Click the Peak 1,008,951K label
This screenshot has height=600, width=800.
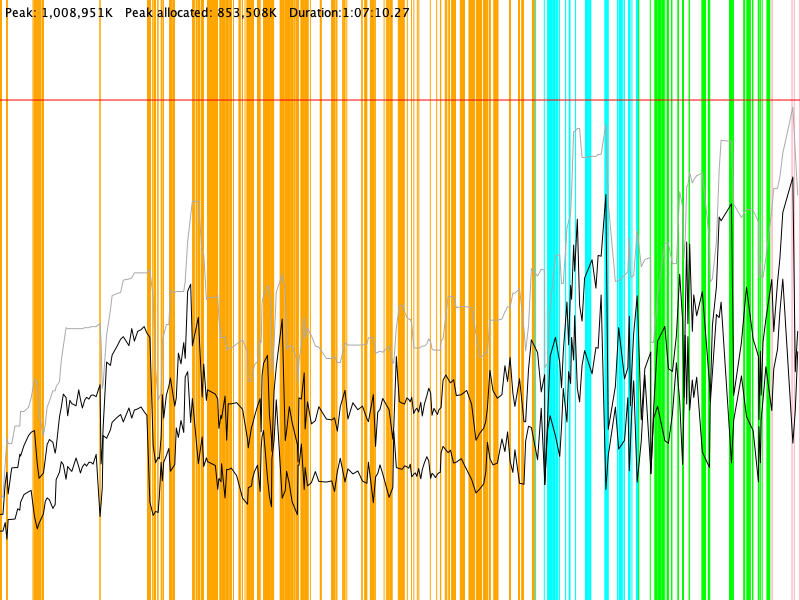coord(58,13)
